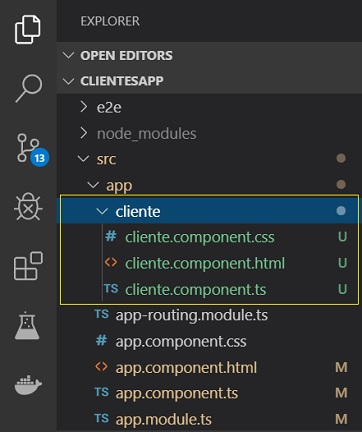This screenshot has width=362, height=432.
Task: Collapse the cliente folder chevron
Action: [x=102, y=211]
